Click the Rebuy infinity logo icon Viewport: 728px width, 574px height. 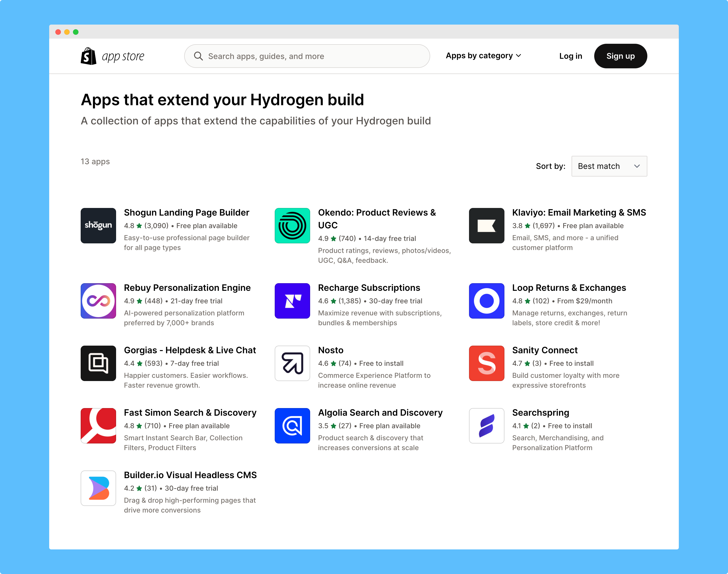click(98, 301)
